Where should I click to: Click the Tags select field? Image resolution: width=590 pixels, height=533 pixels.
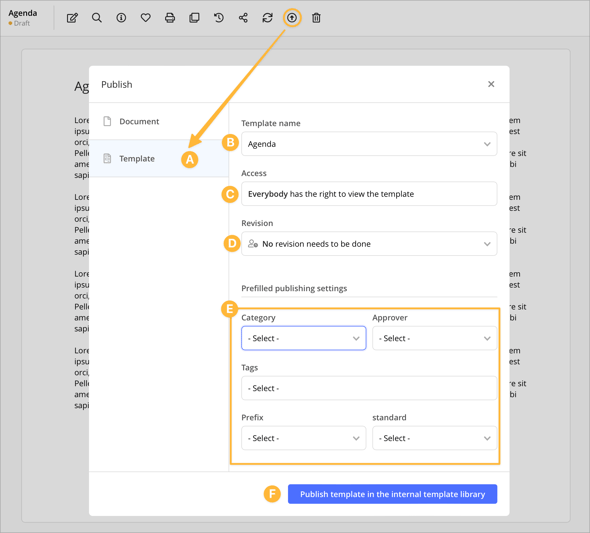click(x=369, y=388)
